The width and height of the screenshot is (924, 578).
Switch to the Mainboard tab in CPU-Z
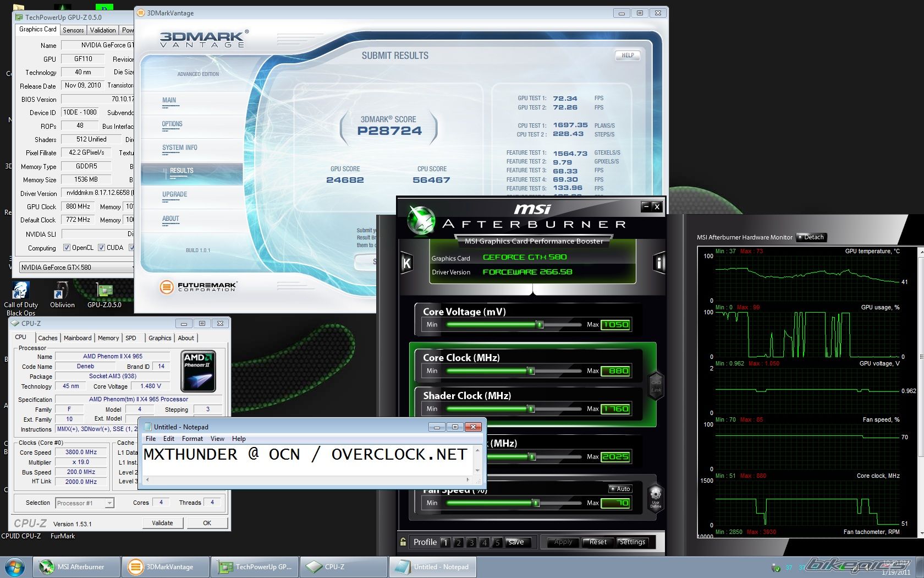point(78,338)
